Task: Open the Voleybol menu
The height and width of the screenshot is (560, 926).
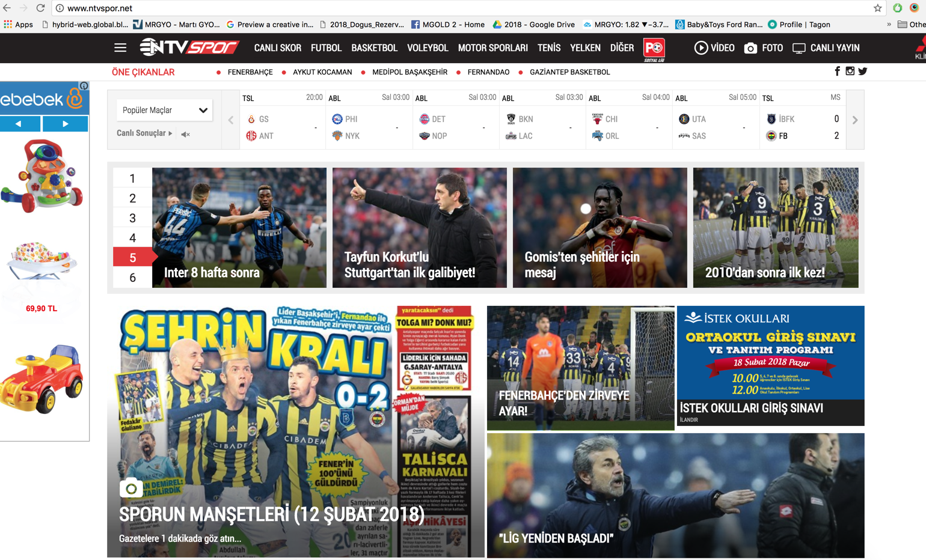Action: (x=428, y=48)
